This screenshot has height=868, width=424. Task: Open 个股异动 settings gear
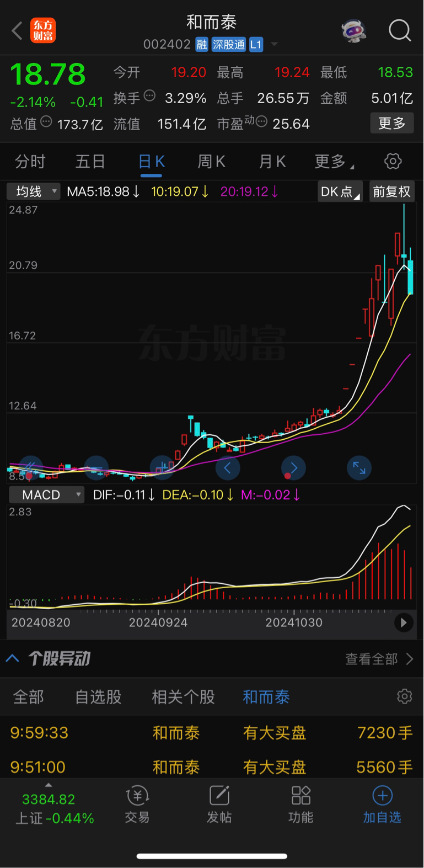click(x=404, y=696)
